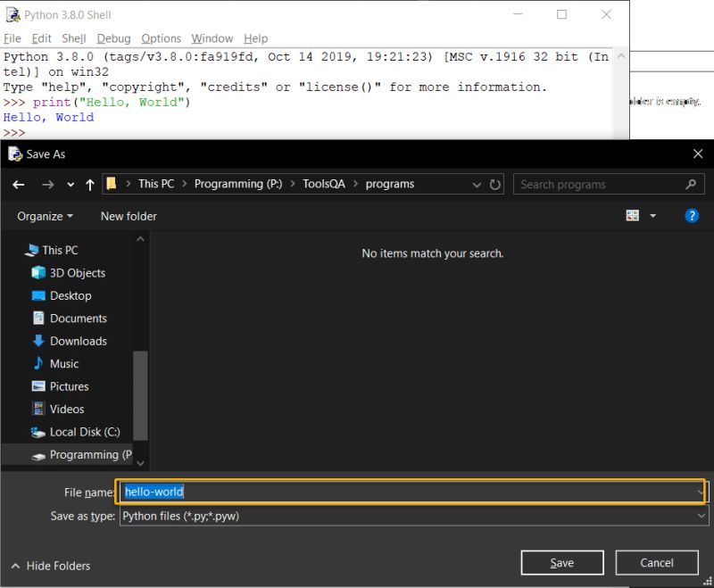Click the Python icon in the title bar
This screenshot has height=588, width=714.
[12, 14]
